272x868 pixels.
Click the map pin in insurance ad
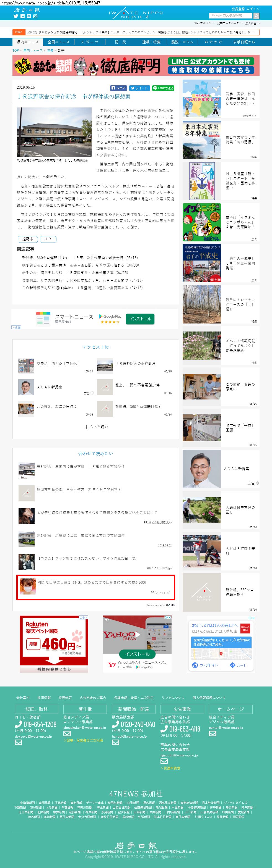pos(221,654)
